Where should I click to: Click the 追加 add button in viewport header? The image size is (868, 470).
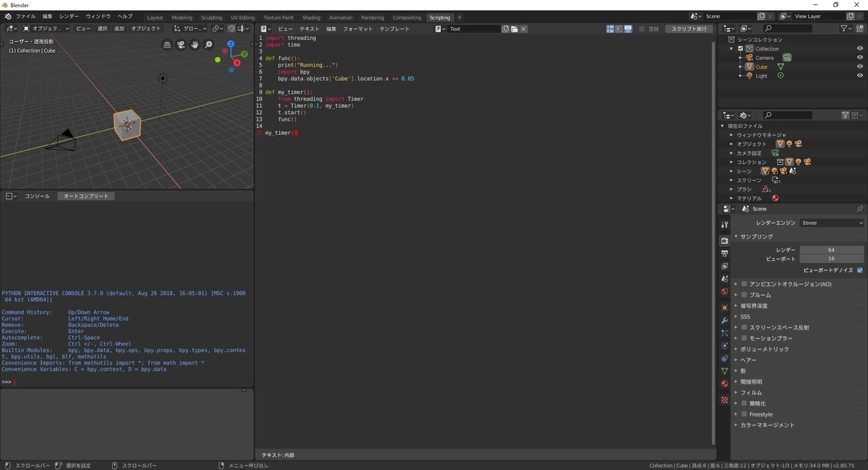point(119,29)
